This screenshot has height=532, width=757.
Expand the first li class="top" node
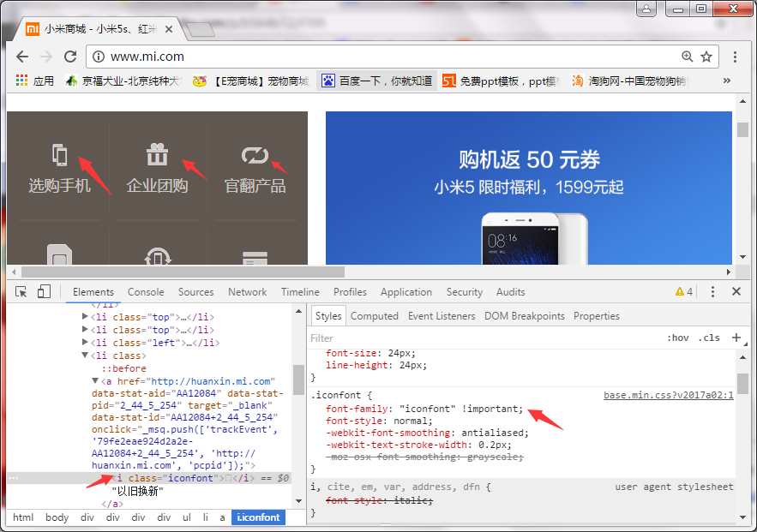pyautogui.click(x=85, y=316)
